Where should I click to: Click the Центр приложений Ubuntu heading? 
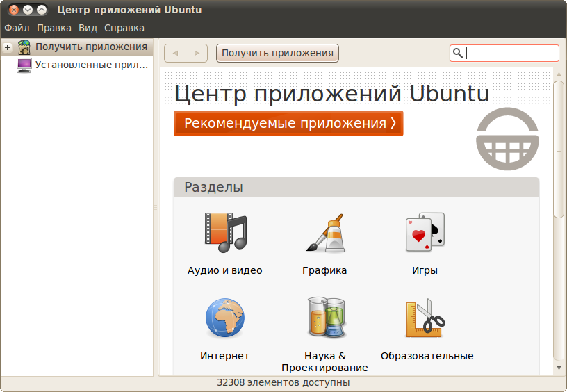[x=331, y=94]
